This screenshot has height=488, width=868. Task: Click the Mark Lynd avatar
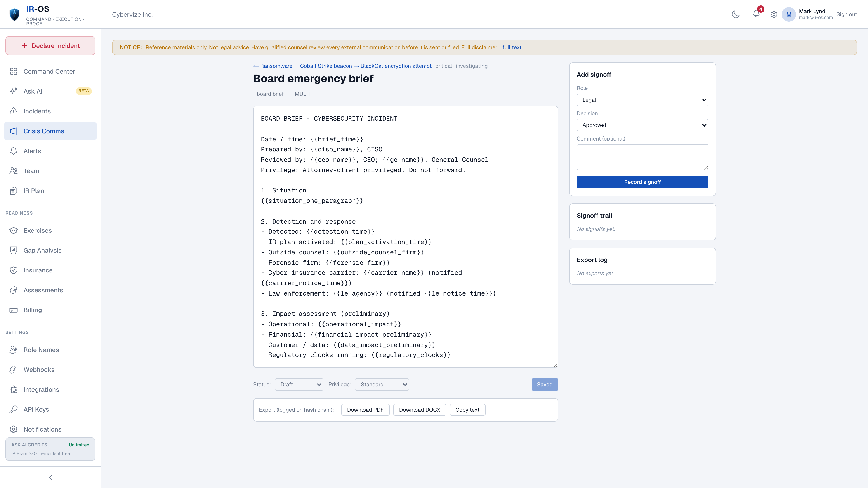(789, 14)
